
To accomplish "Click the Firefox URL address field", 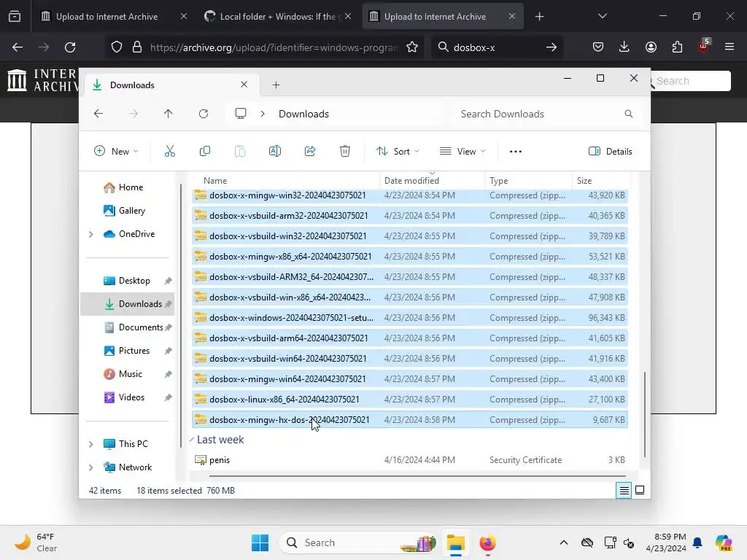I will click(274, 47).
